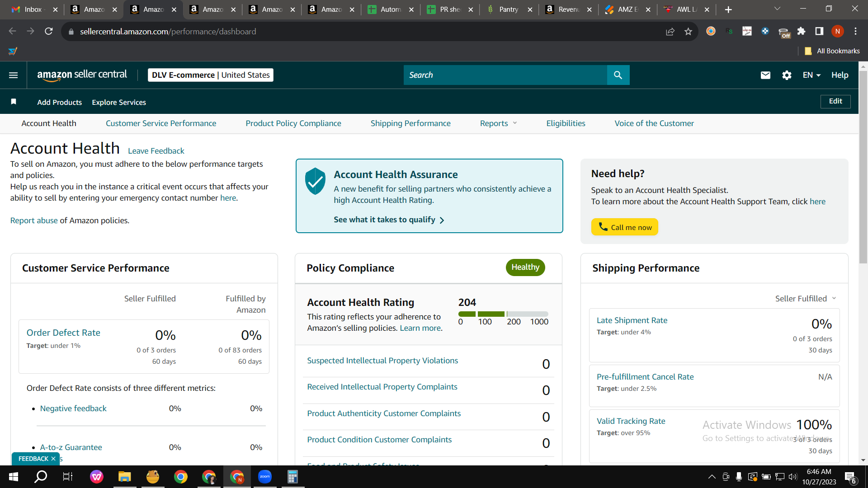Open Explore Services
Viewport: 868px width, 488px height.
pos(119,102)
